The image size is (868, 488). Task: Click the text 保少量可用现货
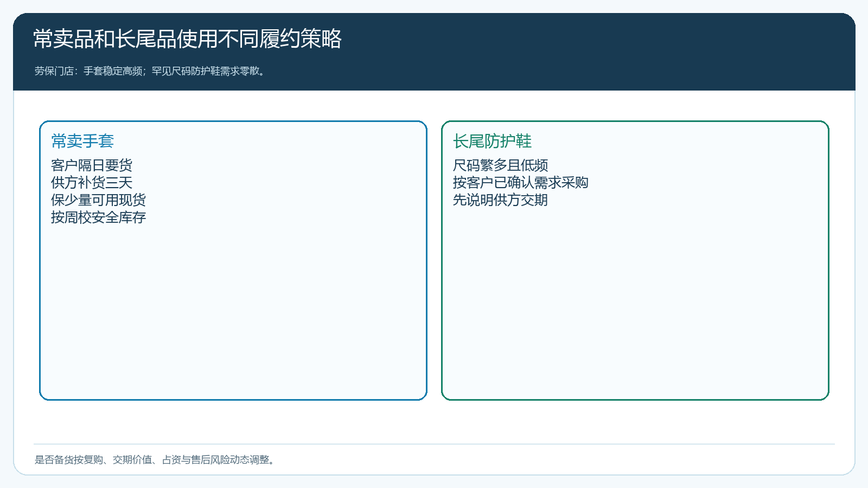[98, 200]
